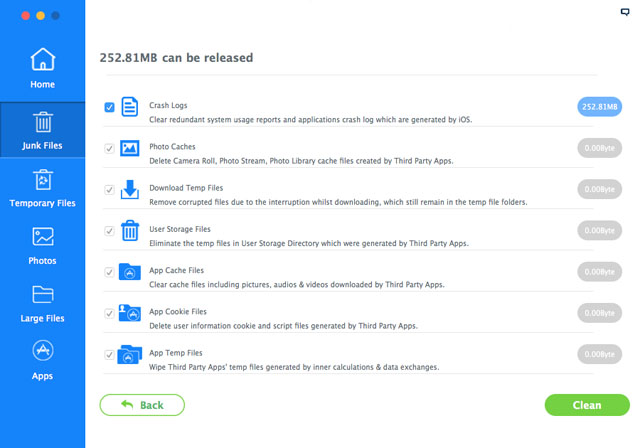
Task: Toggle the User Storage Files checkbox
Action: point(109,231)
